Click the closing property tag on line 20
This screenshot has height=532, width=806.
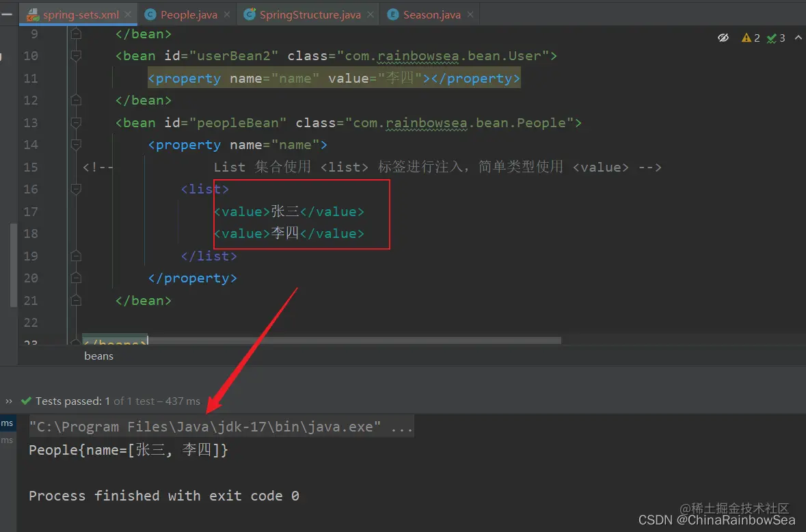pos(193,278)
